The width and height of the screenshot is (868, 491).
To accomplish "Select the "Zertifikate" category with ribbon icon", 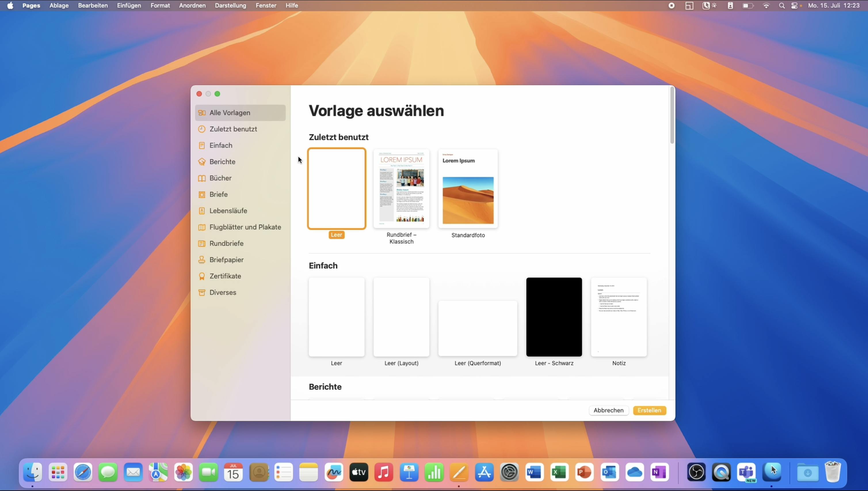I will click(225, 276).
